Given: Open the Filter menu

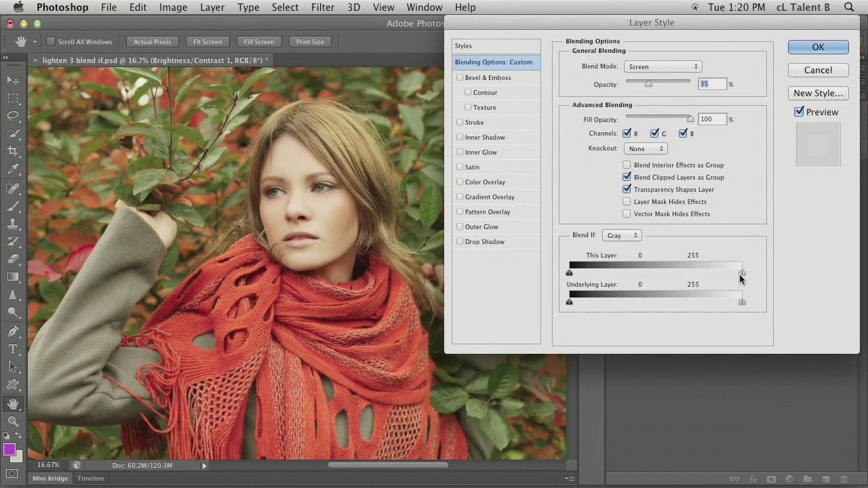Looking at the screenshot, I should [x=323, y=7].
